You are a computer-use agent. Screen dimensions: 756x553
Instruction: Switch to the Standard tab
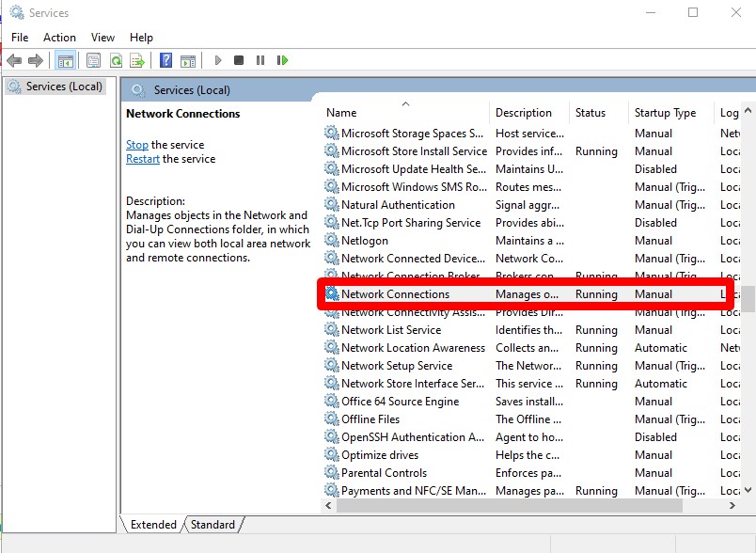click(x=213, y=525)
